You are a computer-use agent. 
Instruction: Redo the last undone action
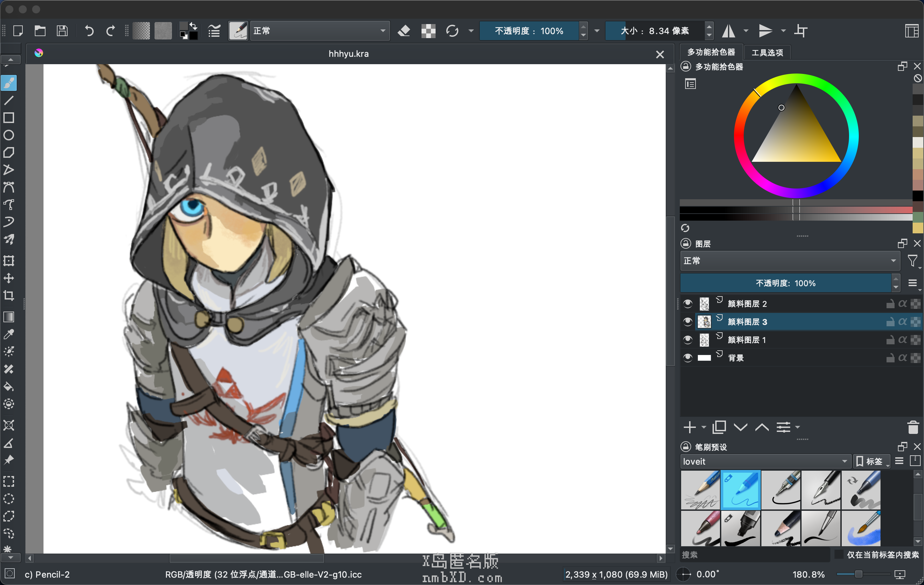point(110,31)
